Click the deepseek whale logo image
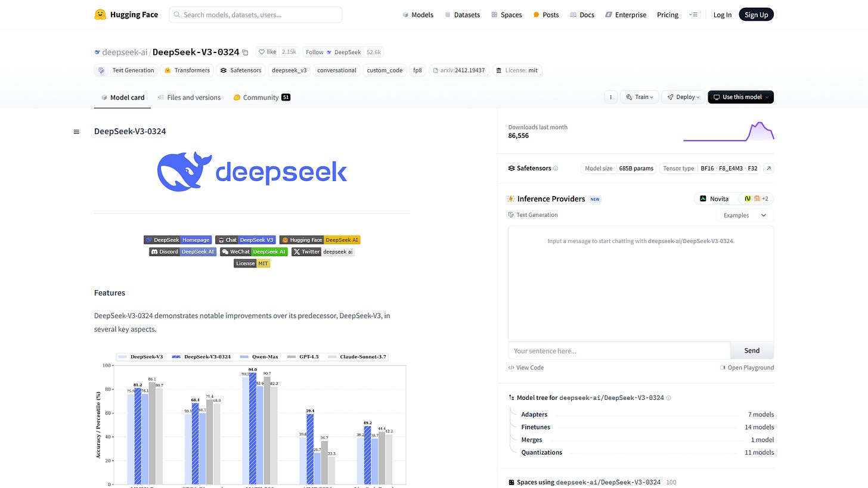 pos(252,172)
